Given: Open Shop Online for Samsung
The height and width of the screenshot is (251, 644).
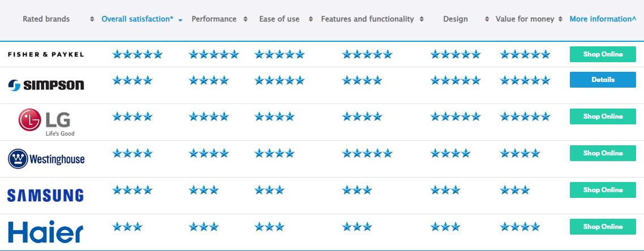Looking at the screenshot, I should point(603,190).
